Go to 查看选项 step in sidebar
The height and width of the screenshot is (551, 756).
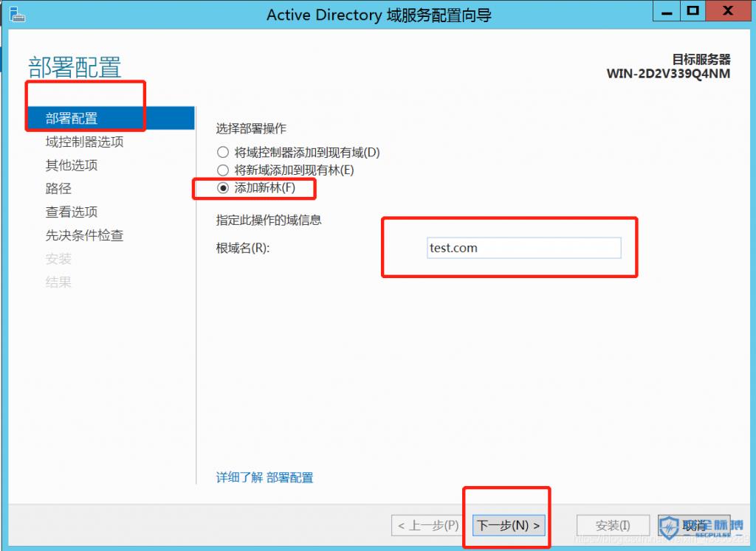click(x=72, y=212)
